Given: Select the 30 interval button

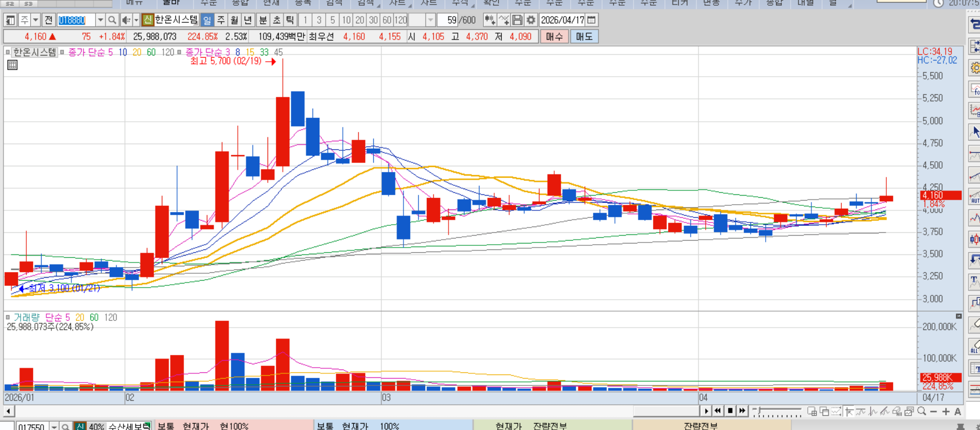Looking at the screenshot, I should [x=373, y=20].
